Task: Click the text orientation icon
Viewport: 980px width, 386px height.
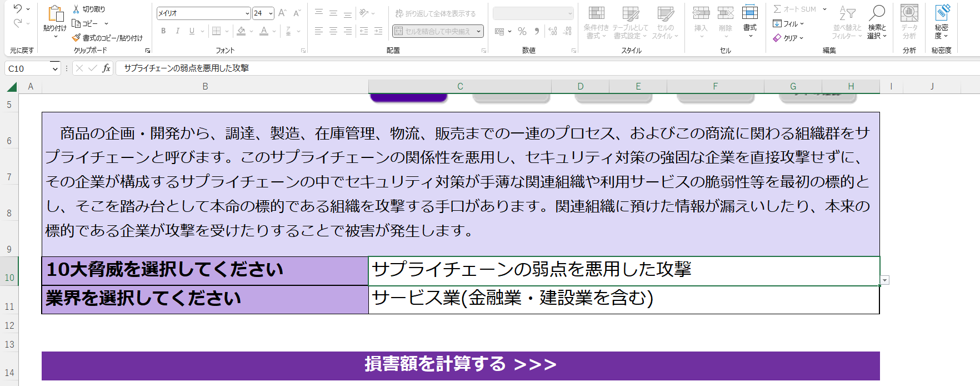Action: (x=364, y=13)
